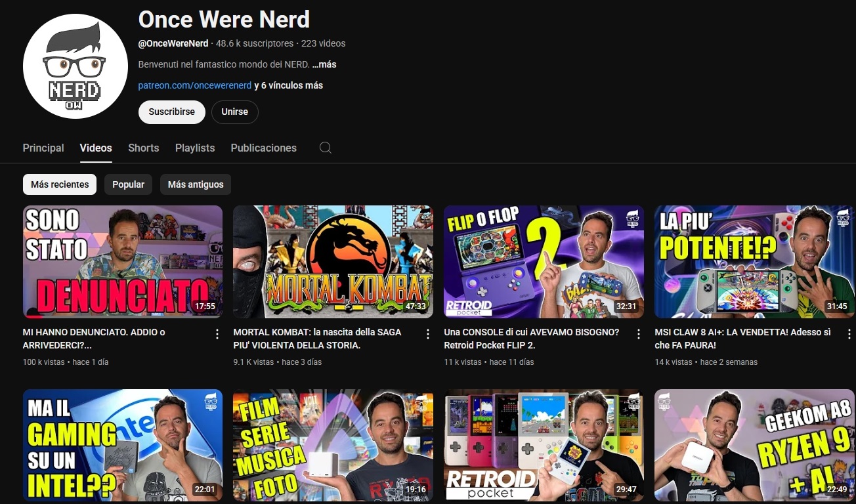
Task: Open the Flip o Flop 2 thumbnail
Action: tap(544, 262)
